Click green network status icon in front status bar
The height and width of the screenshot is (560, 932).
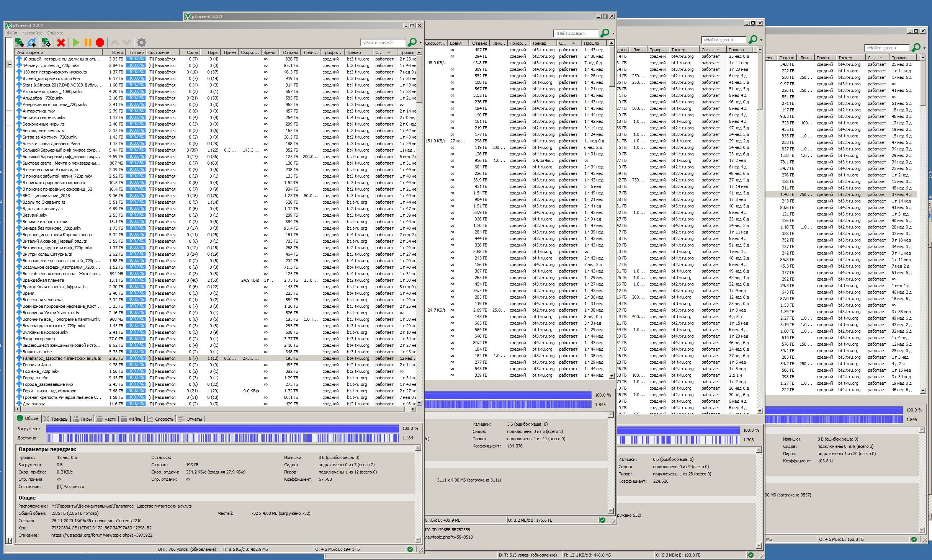pyautogui.click(x=410, y=549)
